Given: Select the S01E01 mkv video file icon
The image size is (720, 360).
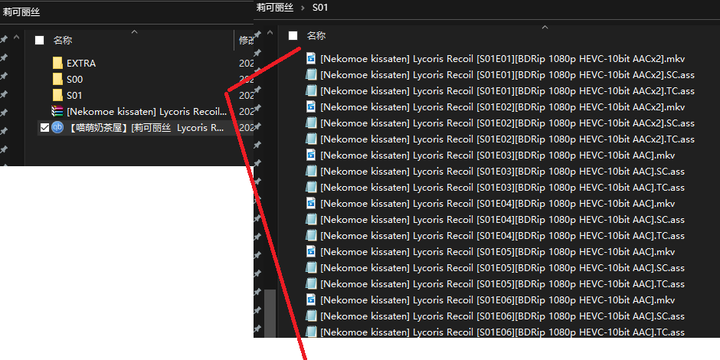Looking at the screenshot, I should pos(311,59).
